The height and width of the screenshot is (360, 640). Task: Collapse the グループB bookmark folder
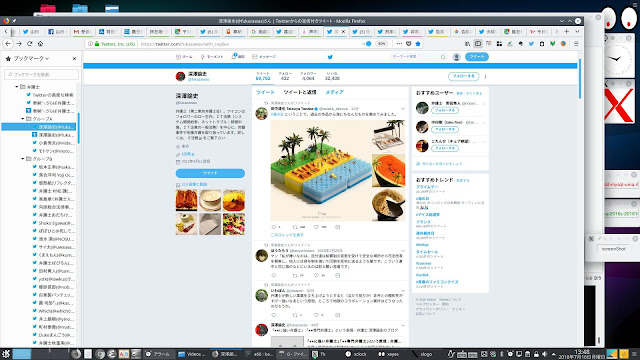[23, 159]
